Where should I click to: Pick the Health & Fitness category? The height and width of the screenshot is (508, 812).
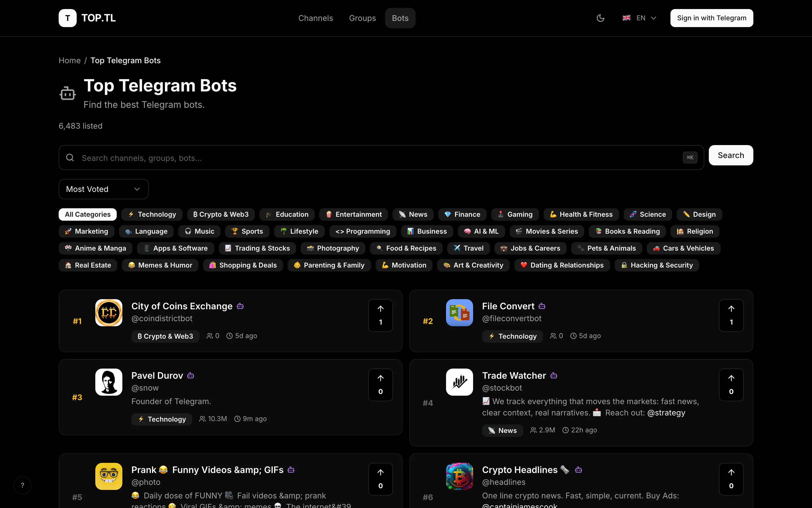[x=581, y=214]
